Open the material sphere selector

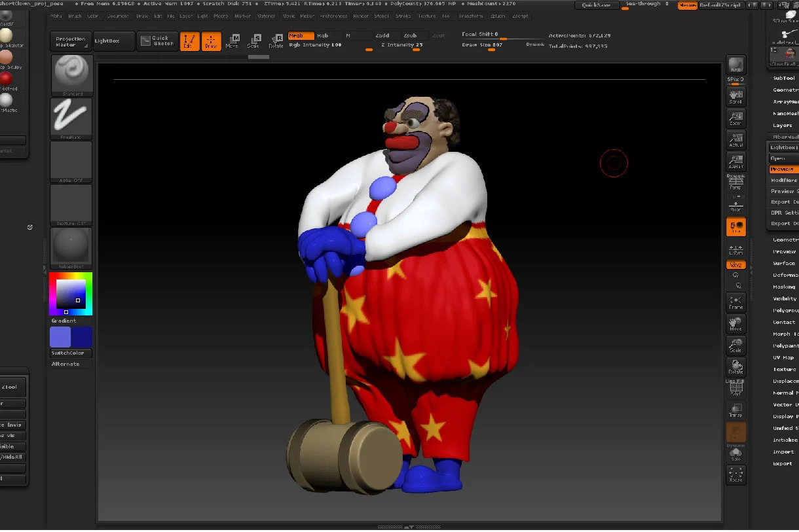click(72, 248)
